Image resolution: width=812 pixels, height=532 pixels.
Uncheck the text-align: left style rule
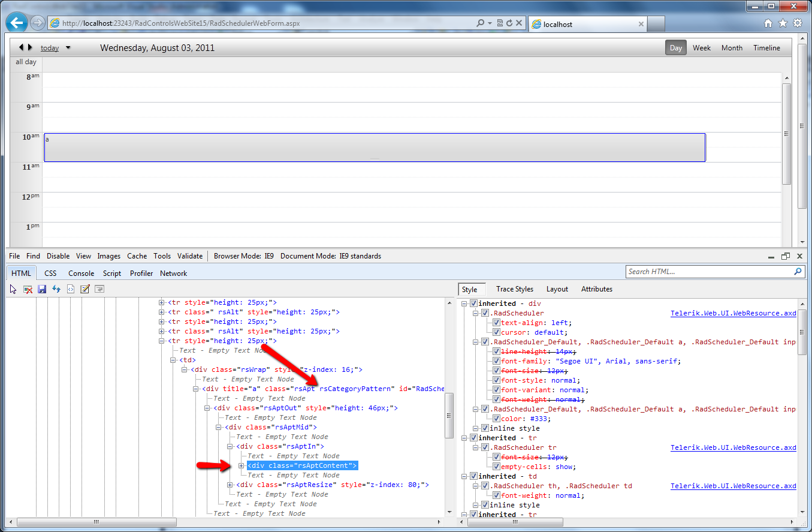point(496,323)
